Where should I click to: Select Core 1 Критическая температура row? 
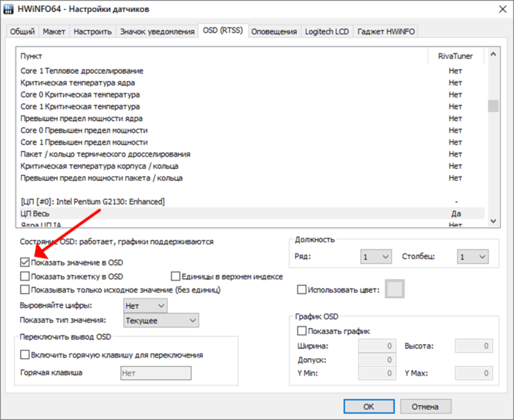pyautogui.click(x=252, y=106)
